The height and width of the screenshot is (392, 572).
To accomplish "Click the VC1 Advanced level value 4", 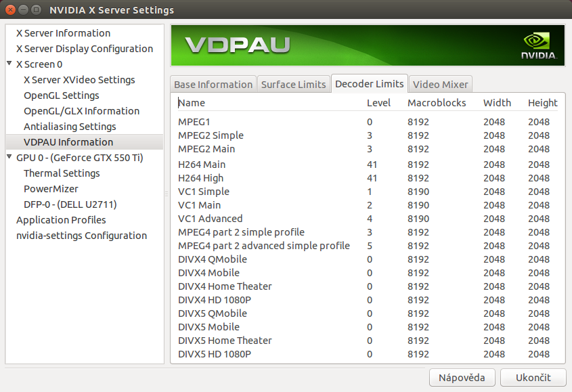I will 370,219.
